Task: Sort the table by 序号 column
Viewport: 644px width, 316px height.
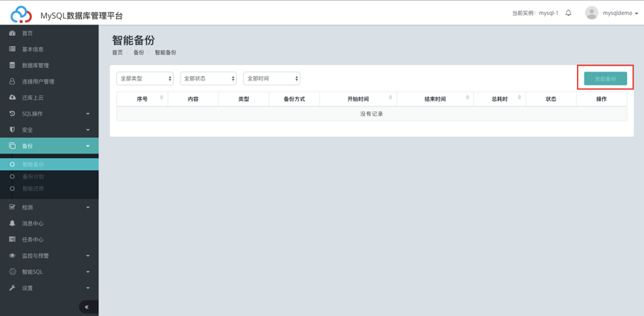Action: click(x=162, y=98)
